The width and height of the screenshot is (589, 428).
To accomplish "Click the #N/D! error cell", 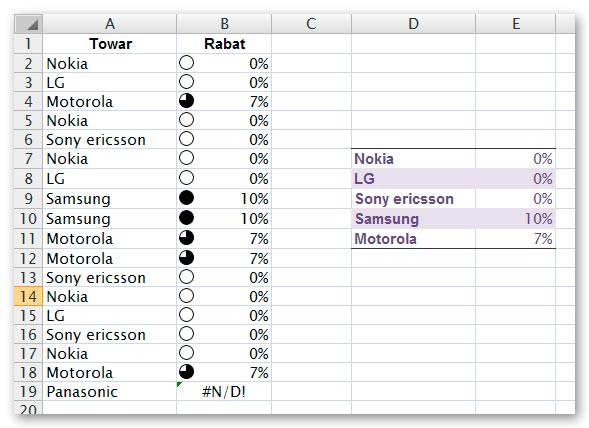I will pyautogui.click(x=224, y=392).
